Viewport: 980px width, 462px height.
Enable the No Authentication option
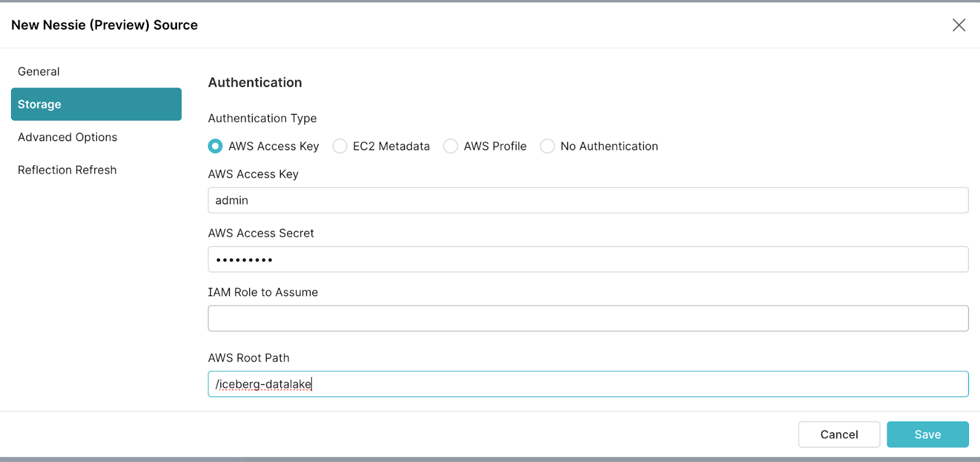[x=548, y=146]
